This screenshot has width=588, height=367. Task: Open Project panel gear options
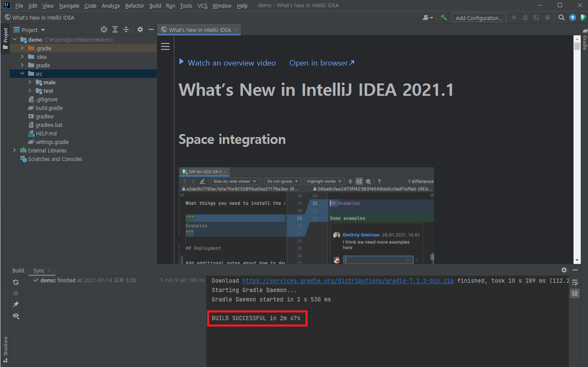pos(140,29)
